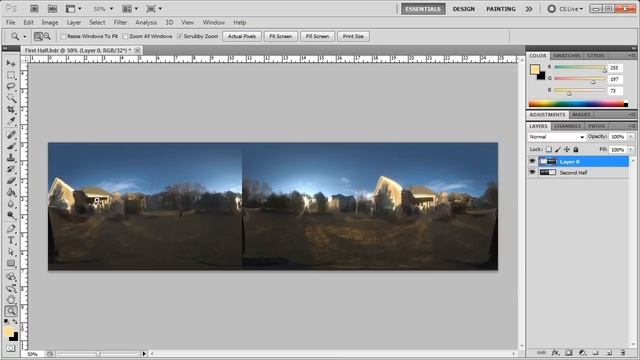Select the Hand tool
This screenshot has width=640, height=360.
tap(11, 300)
